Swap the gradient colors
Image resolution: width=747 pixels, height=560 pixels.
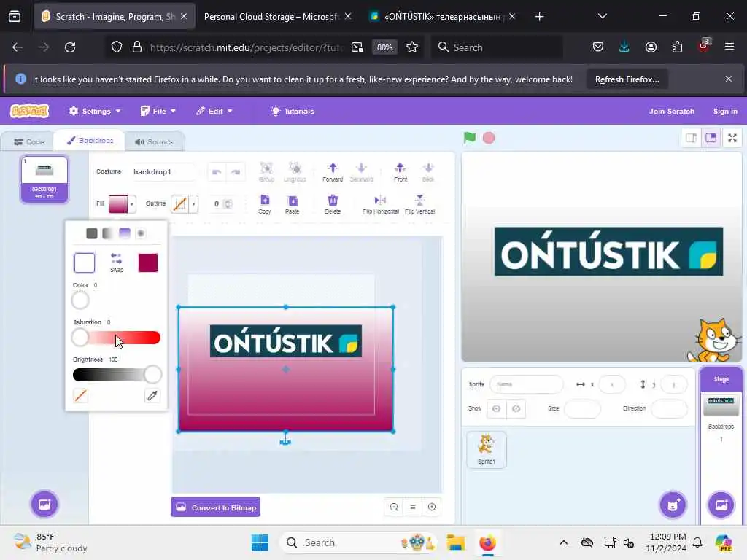coord(117,262)
